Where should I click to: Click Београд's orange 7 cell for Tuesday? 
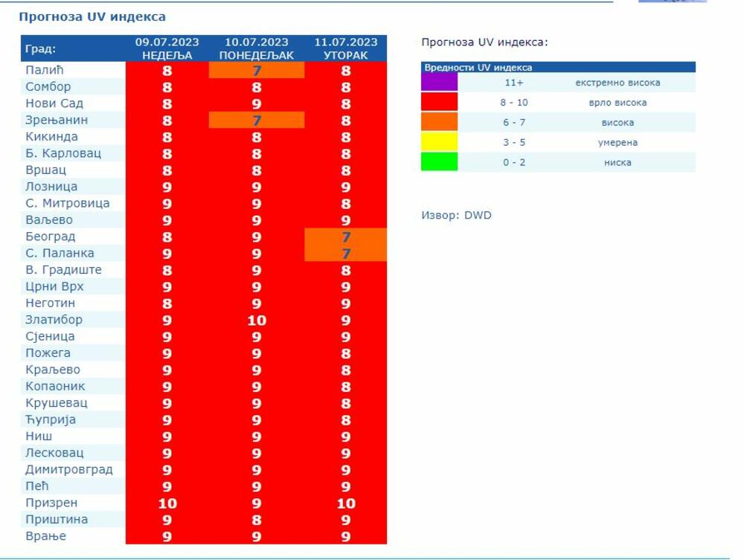(346, 236)
